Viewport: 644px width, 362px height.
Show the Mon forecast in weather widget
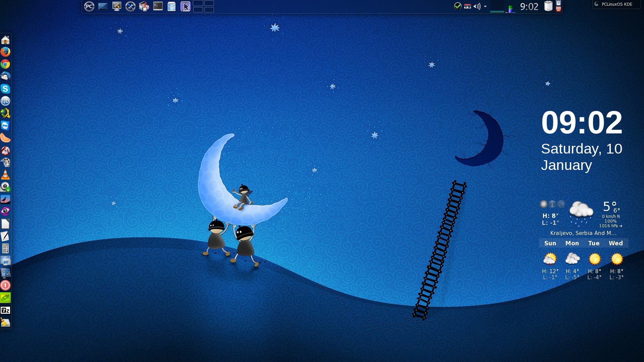(x=572, y=243)
